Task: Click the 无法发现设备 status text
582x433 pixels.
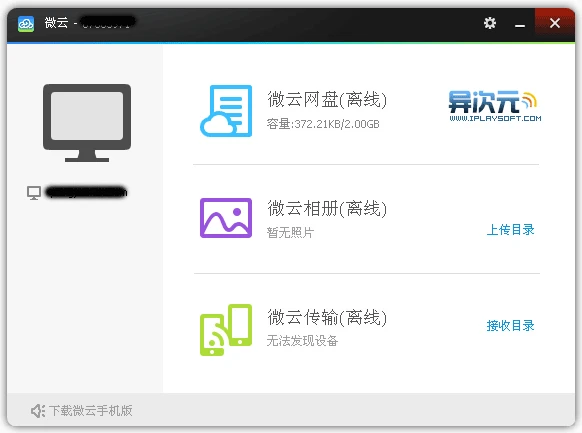Action: pos(302,341)
